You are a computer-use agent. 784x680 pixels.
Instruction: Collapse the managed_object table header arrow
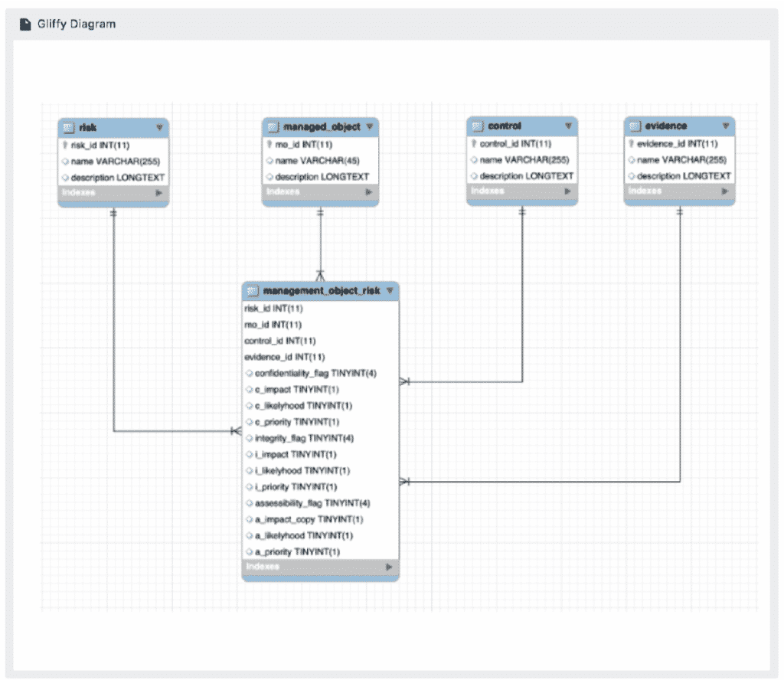pos(369,126)
